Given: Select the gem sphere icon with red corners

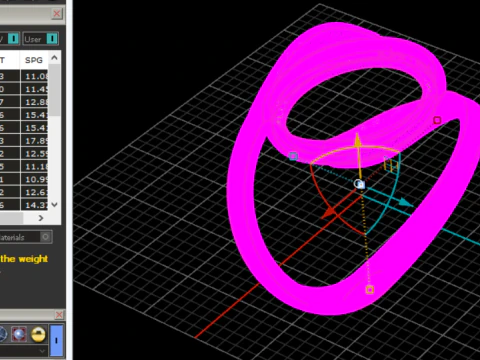Looking at the screenshot, I should click(19, 334).
